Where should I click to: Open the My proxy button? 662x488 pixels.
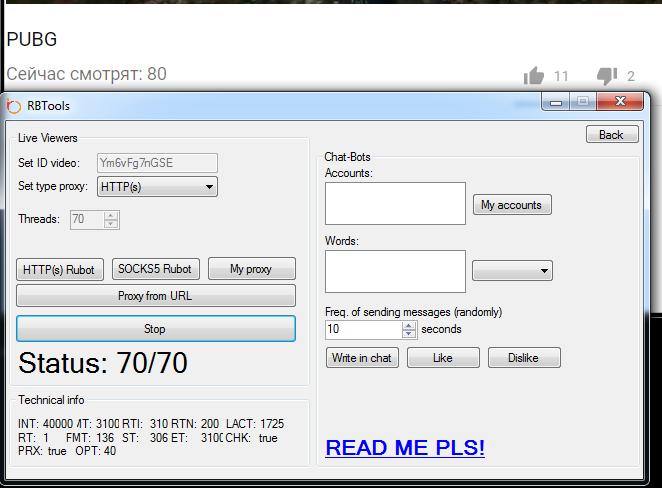coord(251,269)
